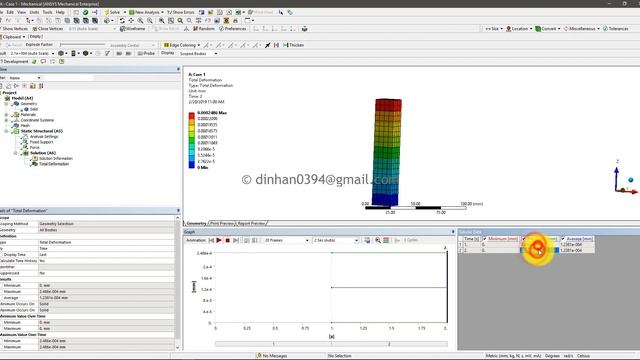Viewport: 640px width, 360px height.
Task: Select Fixed Support in tree
Action: click(41, 142)
